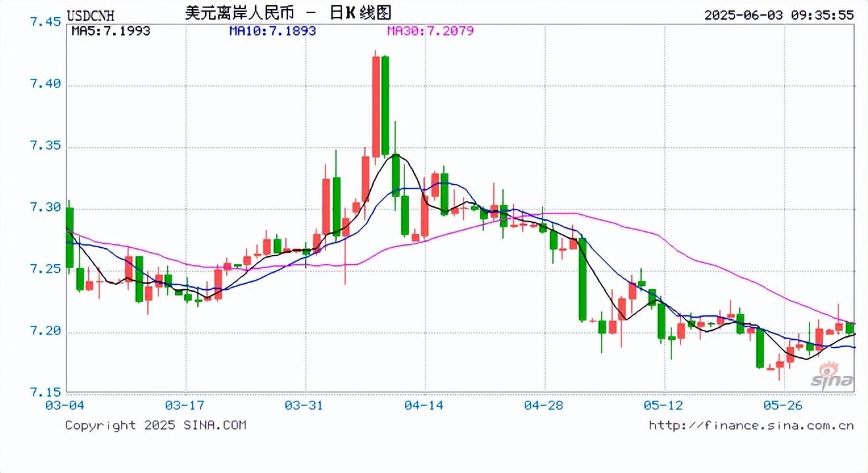
Task: Click the 05-12 date axis label
Action: click(664, 405)
